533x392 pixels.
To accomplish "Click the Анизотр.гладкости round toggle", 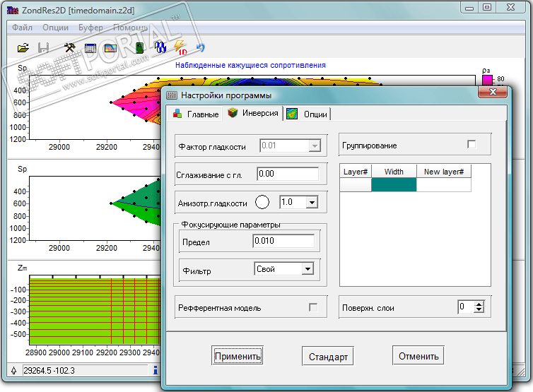I will [262, 203].
